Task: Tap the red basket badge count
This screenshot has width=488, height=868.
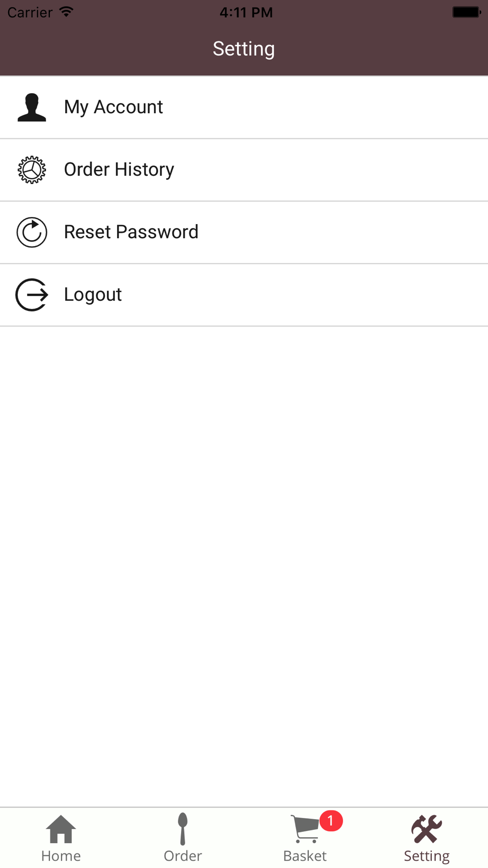Action: [331, 821]
